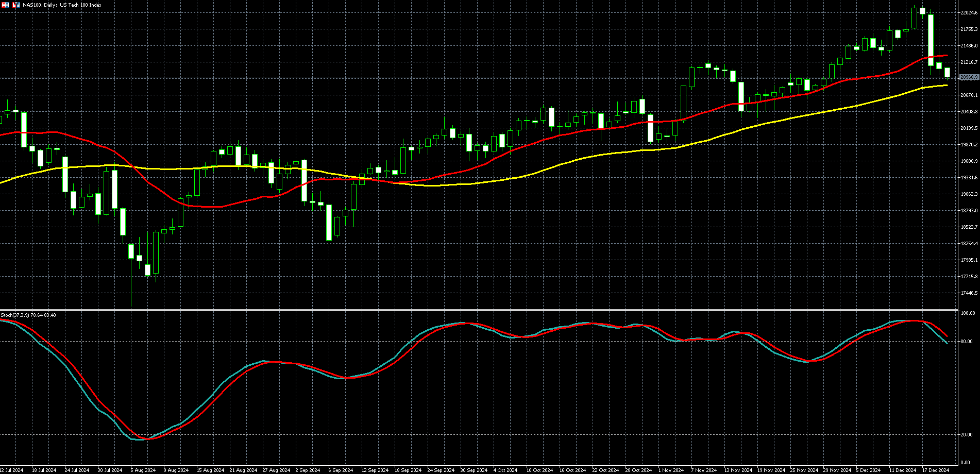The width and height of the screenshot is (980, 474).
Task: Click the 20678.1 price scale value
Action: (x=969, y=95)
